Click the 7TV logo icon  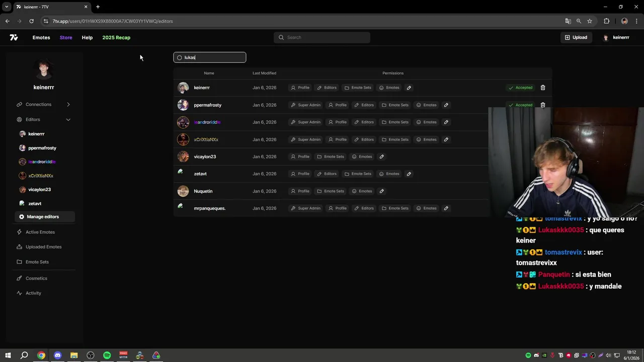[14, 37]
